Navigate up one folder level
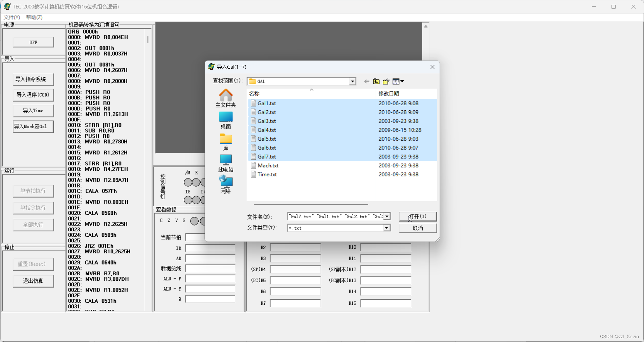This screenshot has height=342, width=644. (376, 81)
